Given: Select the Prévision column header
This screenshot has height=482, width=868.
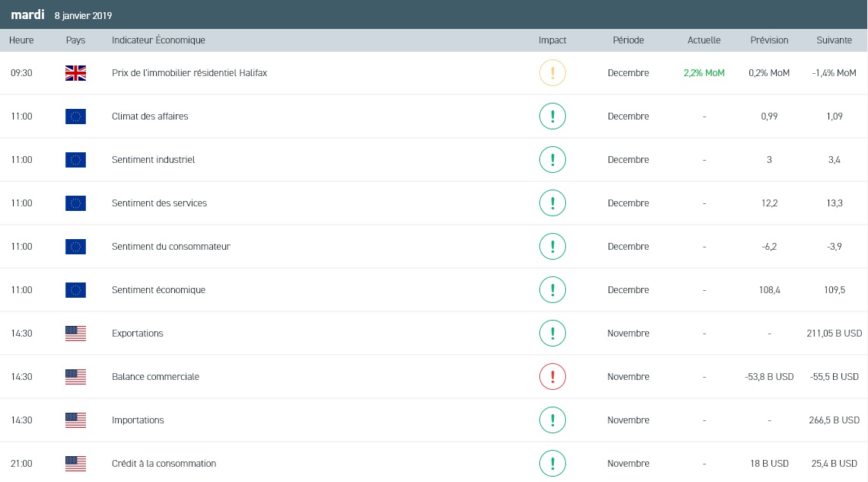Looking at the screenshot, I should tap(769, 40).
